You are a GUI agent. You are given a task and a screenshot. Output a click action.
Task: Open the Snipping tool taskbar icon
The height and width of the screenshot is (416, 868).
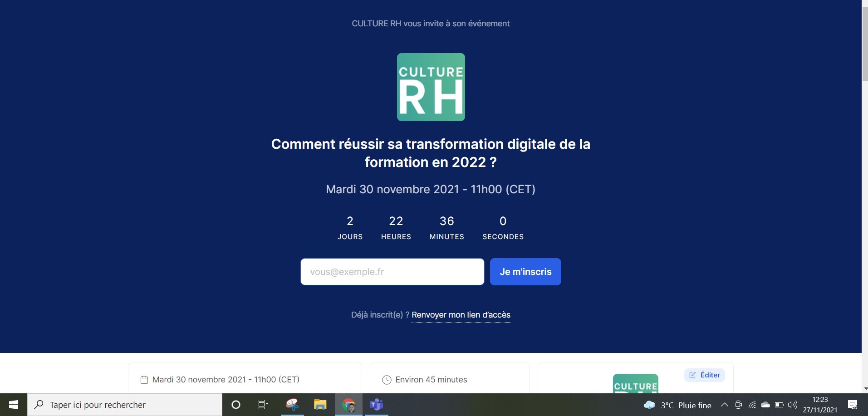point(292,405)
